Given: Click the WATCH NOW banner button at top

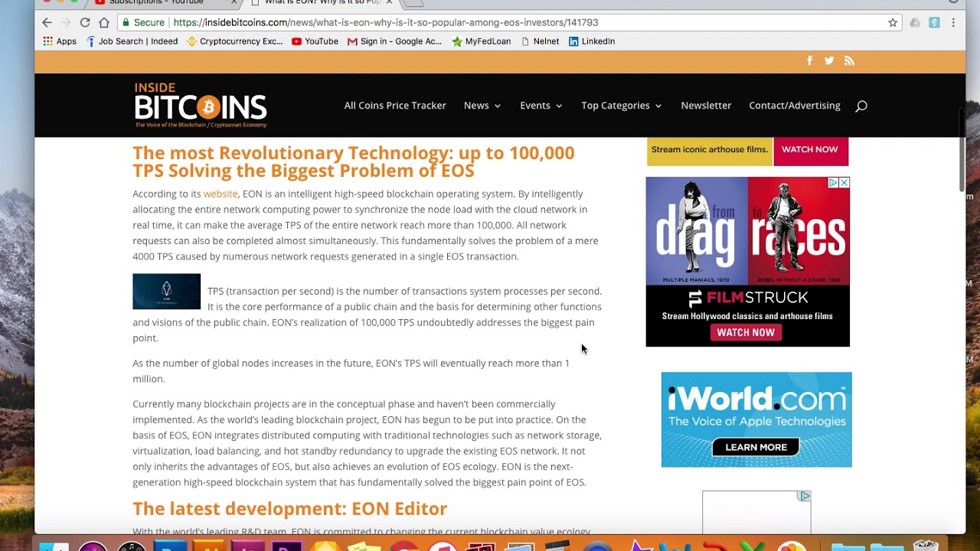Looking at the screenshot, I should tap(810, 150).
